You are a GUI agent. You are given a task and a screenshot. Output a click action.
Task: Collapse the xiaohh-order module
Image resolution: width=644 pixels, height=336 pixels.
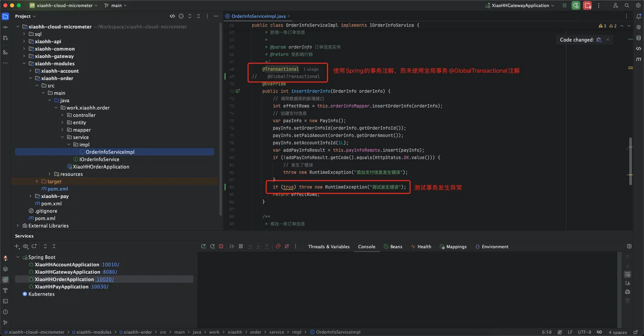(x=31, y=78)
